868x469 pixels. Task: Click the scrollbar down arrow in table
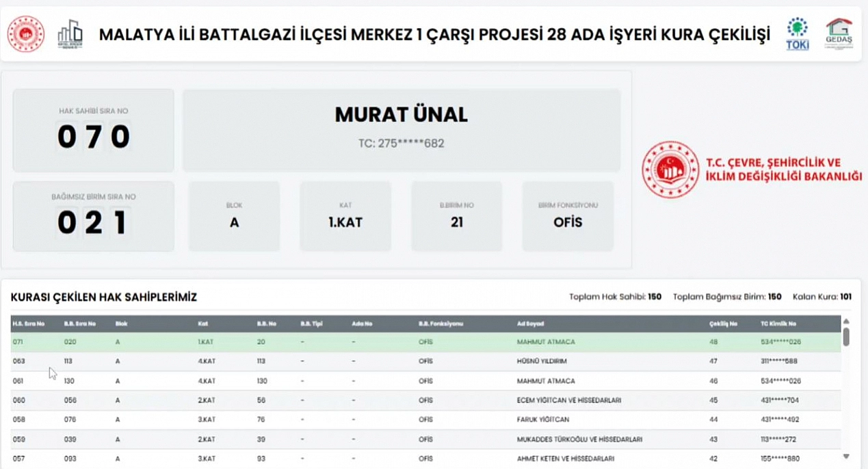(x=846, y=456)
